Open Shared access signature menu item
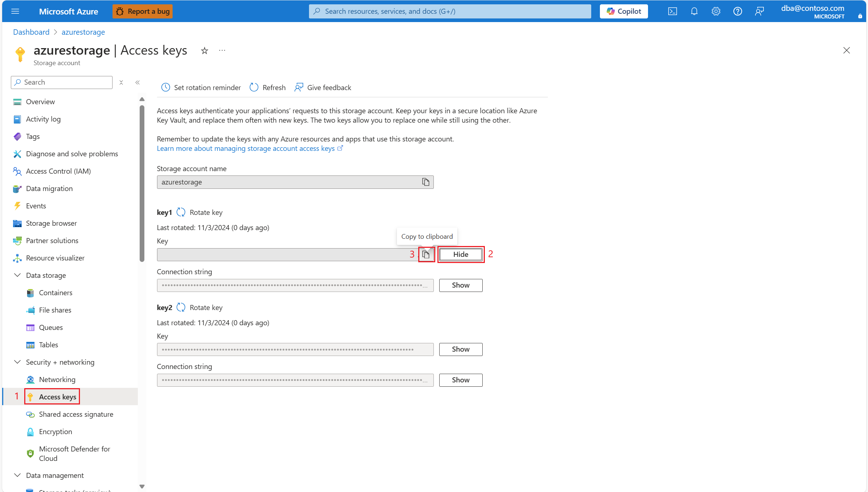Screen dimensions: 868x492 point(76,414)
